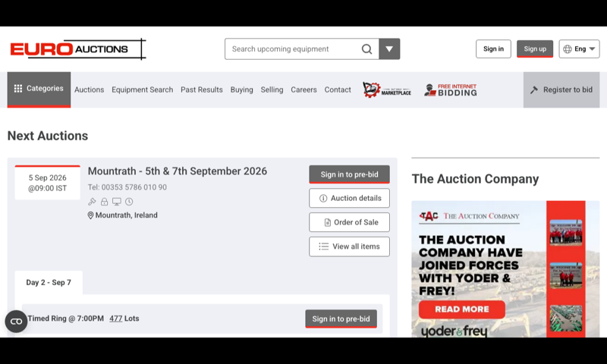The image size is (607, 364).
Task: Select the Day 2 - Sep 7 tab
Action: [x=49, y=282]
